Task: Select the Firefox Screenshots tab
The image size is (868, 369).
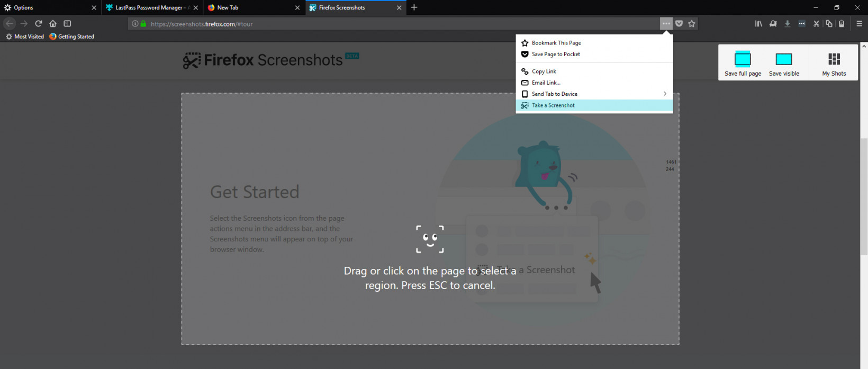Action: tap(356, 7)
